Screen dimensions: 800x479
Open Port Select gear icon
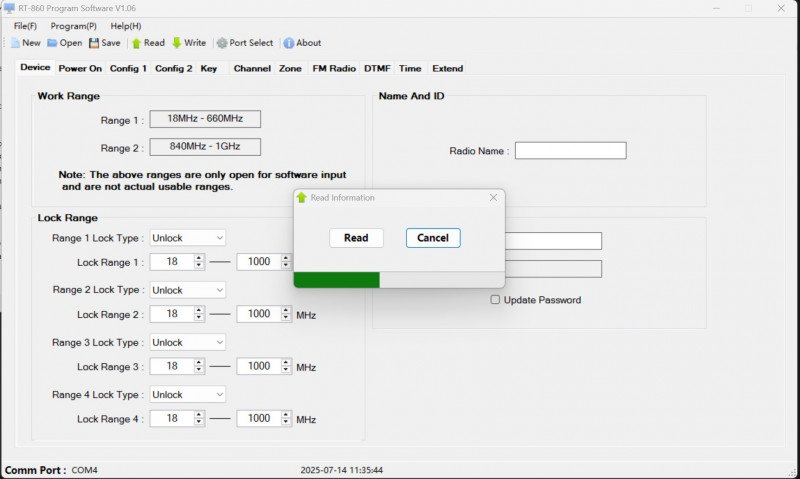(222, 43)
